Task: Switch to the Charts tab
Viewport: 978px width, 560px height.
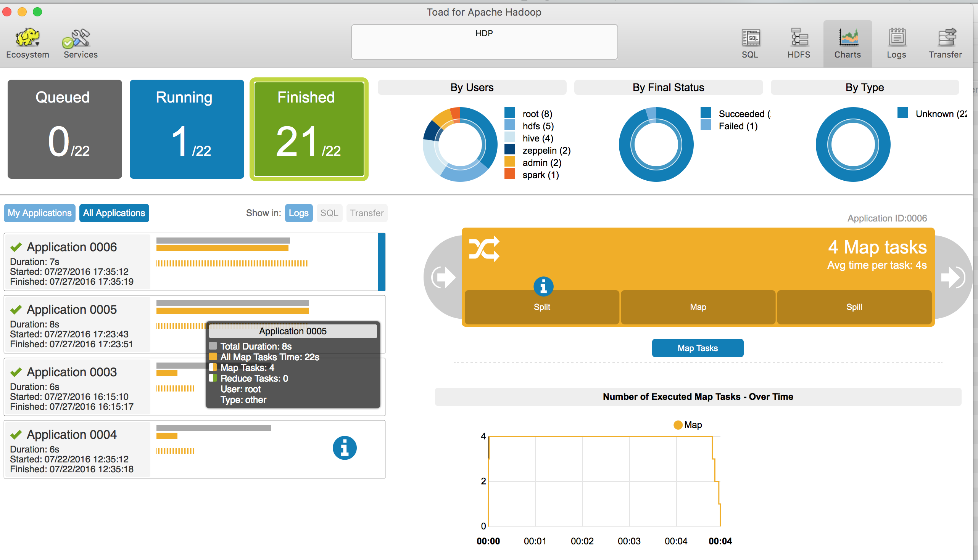Action: tap(847, 42)
